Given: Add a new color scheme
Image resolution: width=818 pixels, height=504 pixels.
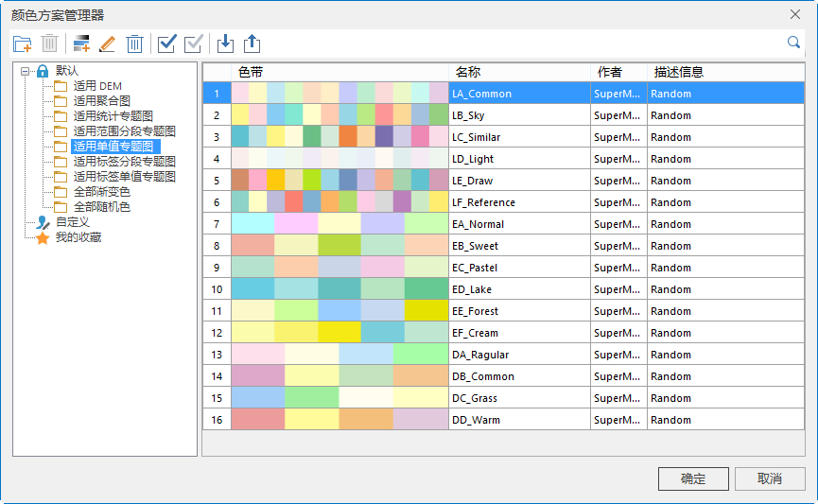Looking at the screenshot, I should point(81,43).
